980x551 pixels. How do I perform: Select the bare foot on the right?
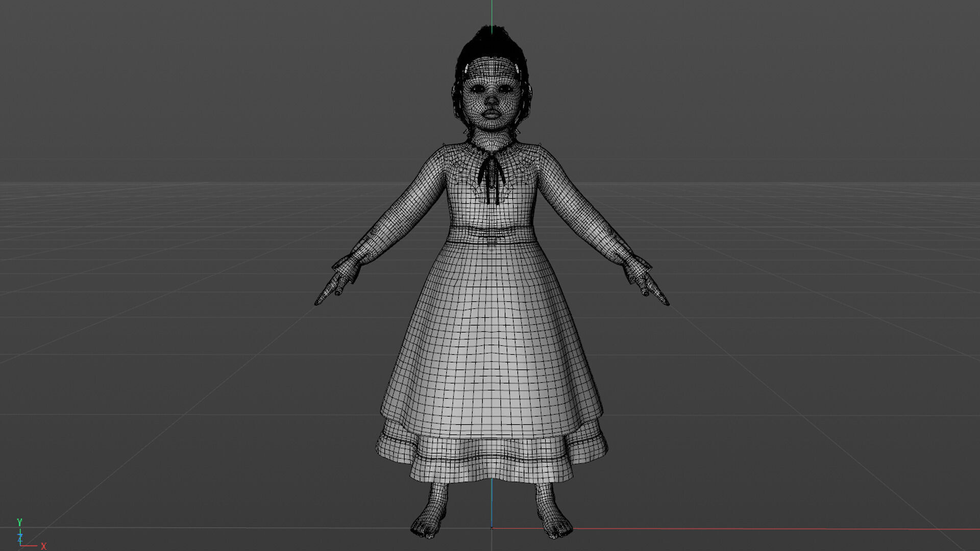point(554,515)
